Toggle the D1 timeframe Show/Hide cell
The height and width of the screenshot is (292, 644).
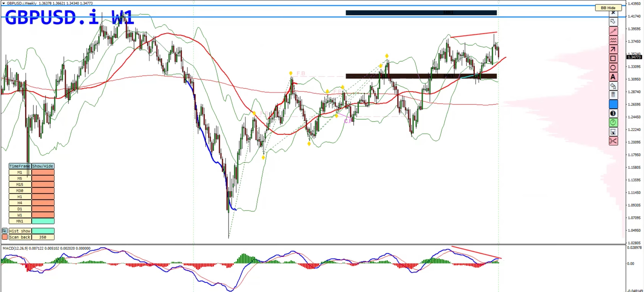coord(43,209)
